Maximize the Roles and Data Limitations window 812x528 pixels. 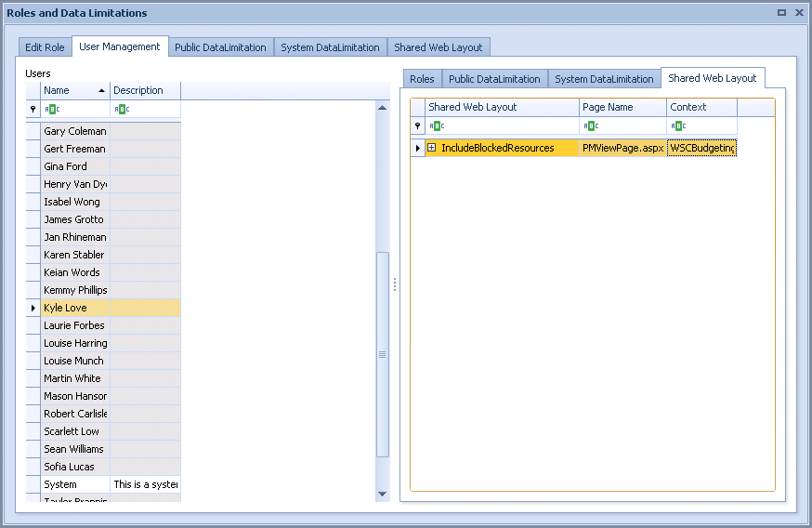(781, 13)
